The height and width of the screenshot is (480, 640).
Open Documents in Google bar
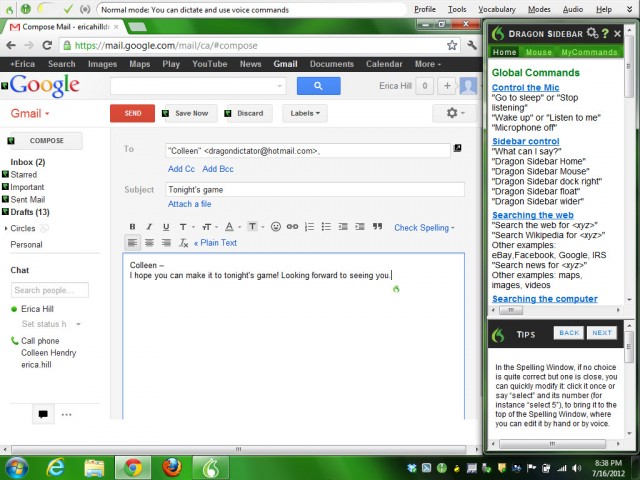tap(331, 64)
